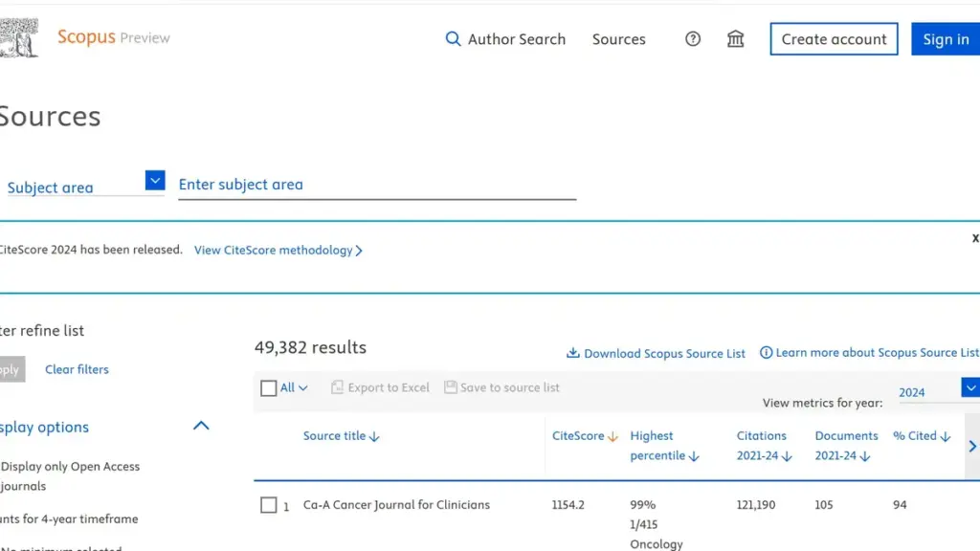Click the info icon beside Learn more

[766, 353]
